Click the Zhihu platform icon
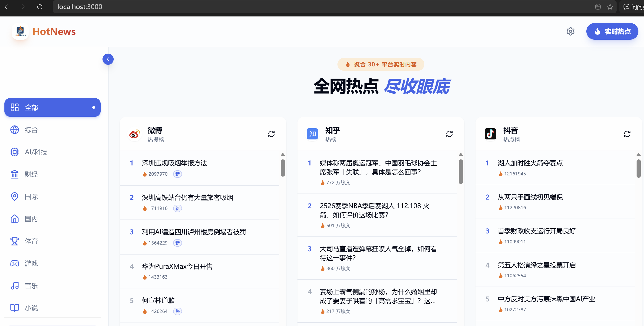 point(312,134)
